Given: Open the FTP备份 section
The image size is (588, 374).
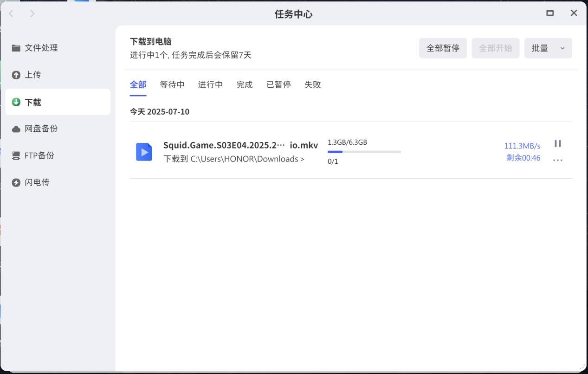Looking at the screenshot, I should tap(58, 155).
